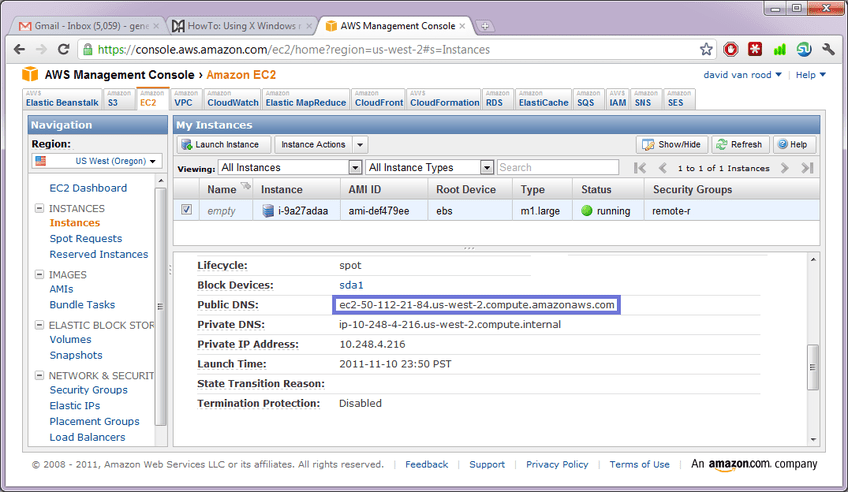The image size is (848, 492).
Task: Click the Security Groups column header
Action: click(x=692, y=190)
